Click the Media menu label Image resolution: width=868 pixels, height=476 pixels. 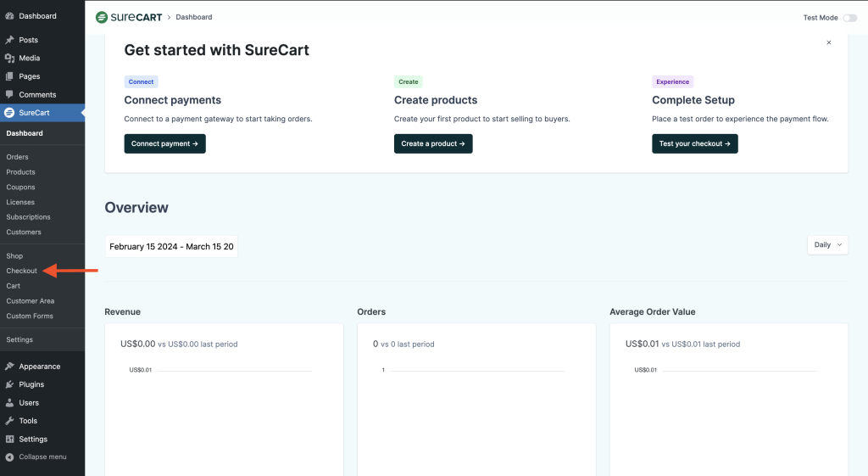coord(30,59)
